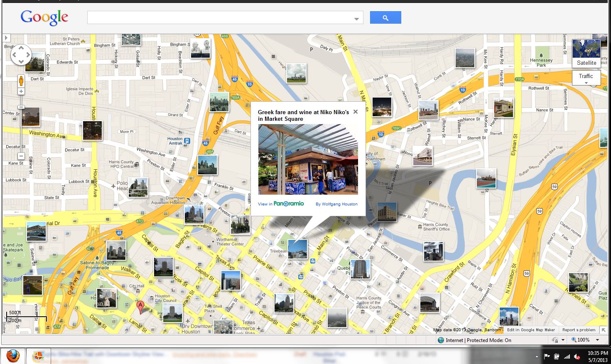Click Report a problem link
The height and width of the screenshot is (364, 611).
click(x=579, y=330)
